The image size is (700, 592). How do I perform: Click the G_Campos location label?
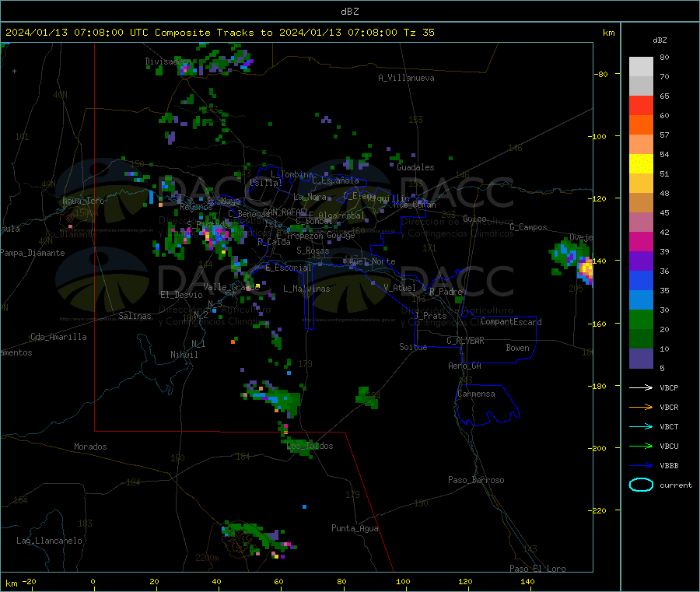pos(528,227)
